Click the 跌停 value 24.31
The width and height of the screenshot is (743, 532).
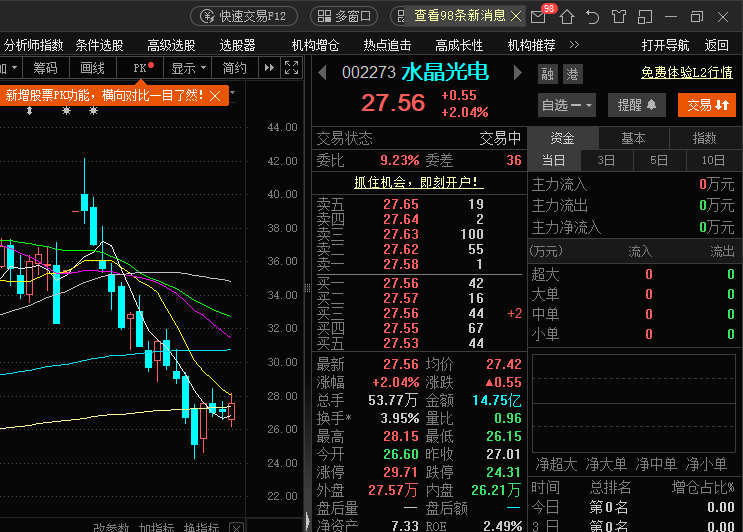(504, 472)
